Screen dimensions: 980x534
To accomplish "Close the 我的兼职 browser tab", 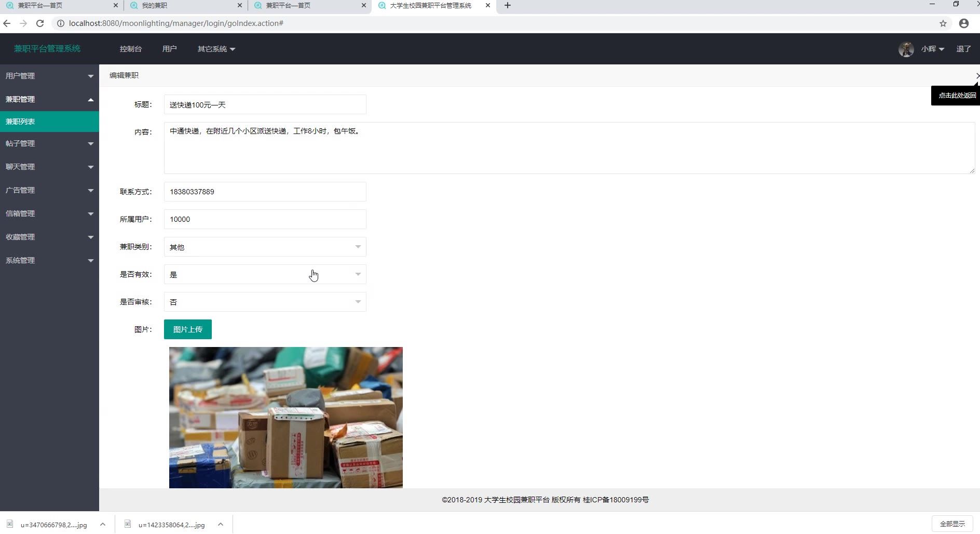I will 240,5.
